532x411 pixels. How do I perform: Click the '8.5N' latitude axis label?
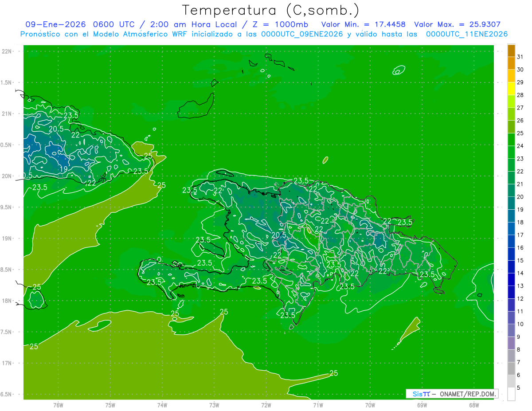click(x=6, y=270)
